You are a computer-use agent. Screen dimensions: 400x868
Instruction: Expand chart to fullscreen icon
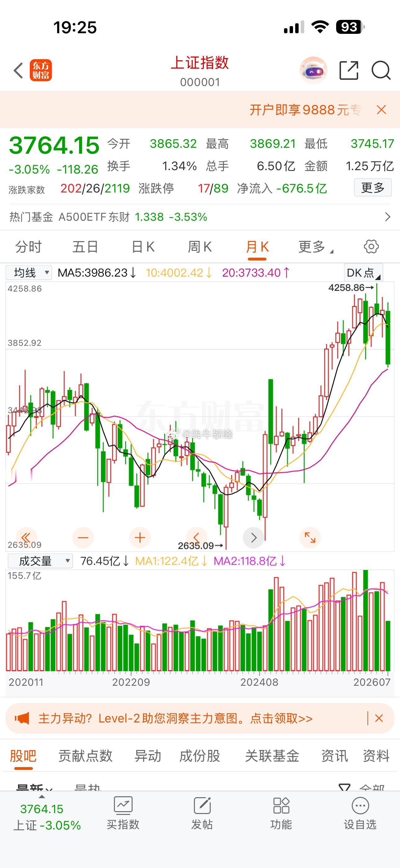(310, 537)
